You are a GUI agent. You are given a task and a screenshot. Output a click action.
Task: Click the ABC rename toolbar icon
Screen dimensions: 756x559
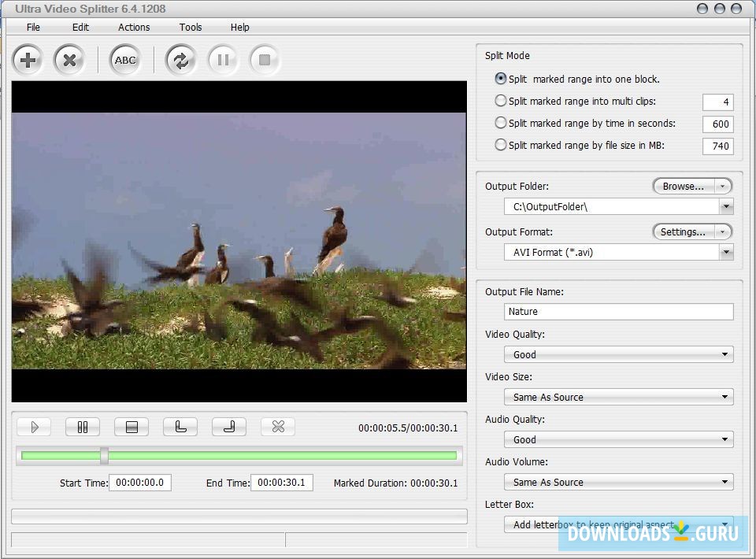[x=125, y=60]
